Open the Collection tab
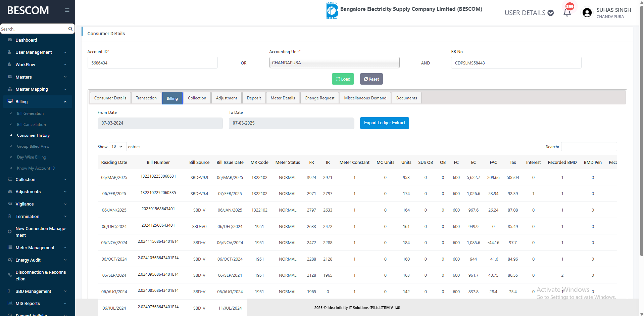Viewport: 644px width, 316px height. pyautogui.click(x=197, y=98)
